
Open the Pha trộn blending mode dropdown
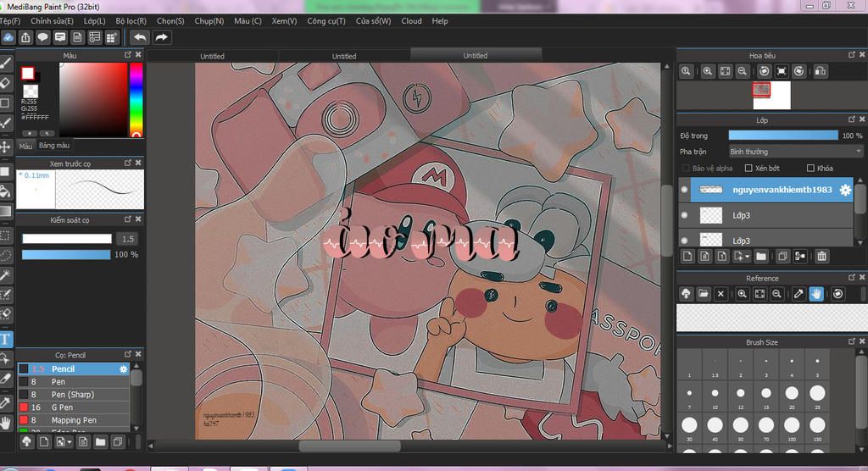click(795, 151)
